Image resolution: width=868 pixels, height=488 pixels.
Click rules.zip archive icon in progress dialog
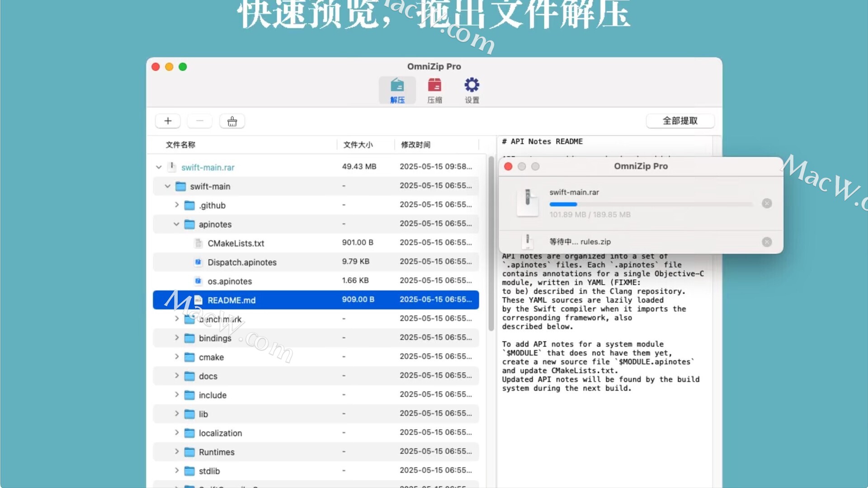pos(527,242)
